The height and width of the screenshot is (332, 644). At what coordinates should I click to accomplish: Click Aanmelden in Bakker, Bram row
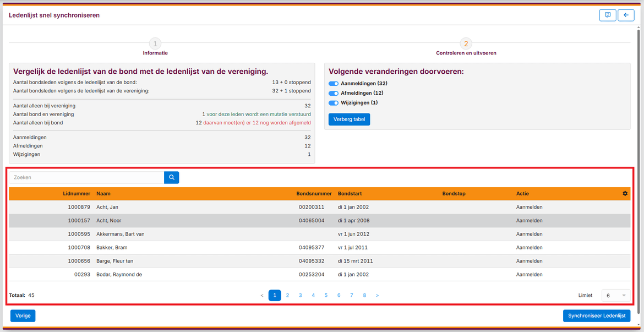[530, 247]
